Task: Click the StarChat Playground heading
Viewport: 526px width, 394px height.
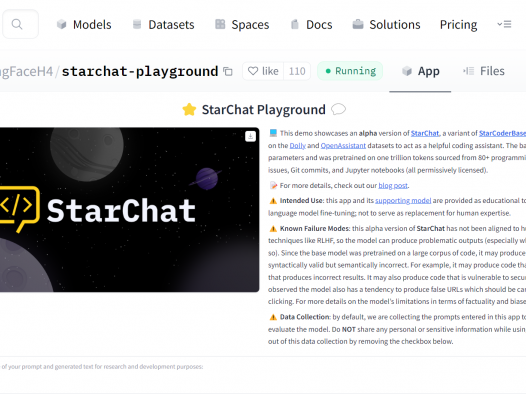Action: tap(264, 110)
